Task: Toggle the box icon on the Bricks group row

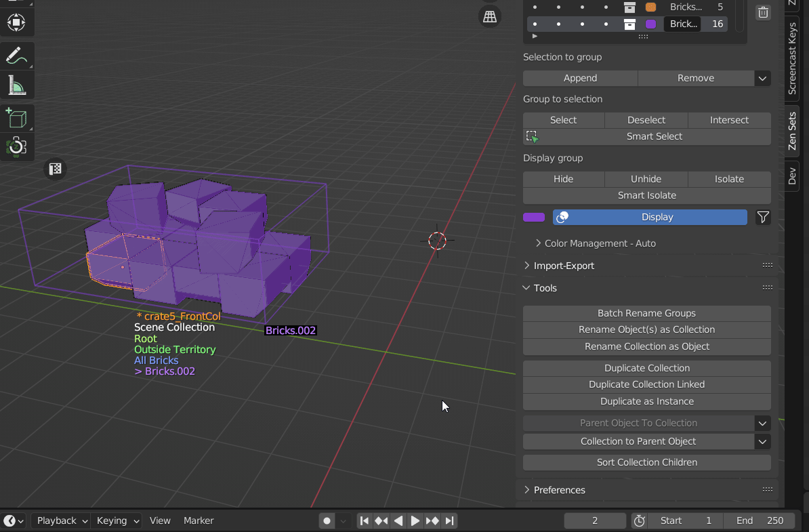Action: tap(629, 7)
